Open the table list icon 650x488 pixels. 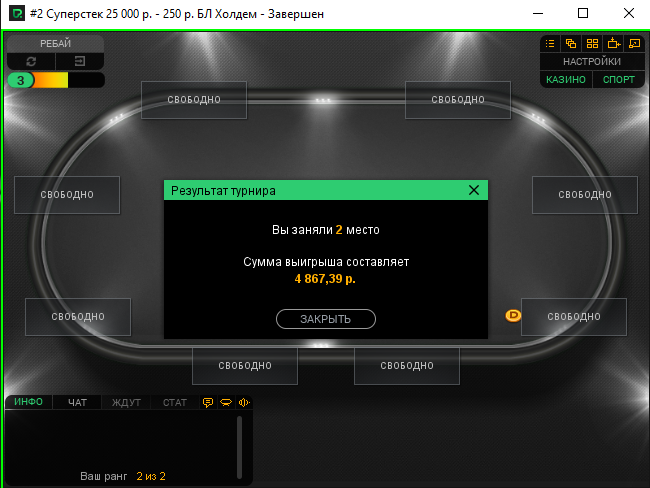coord(550,44)
